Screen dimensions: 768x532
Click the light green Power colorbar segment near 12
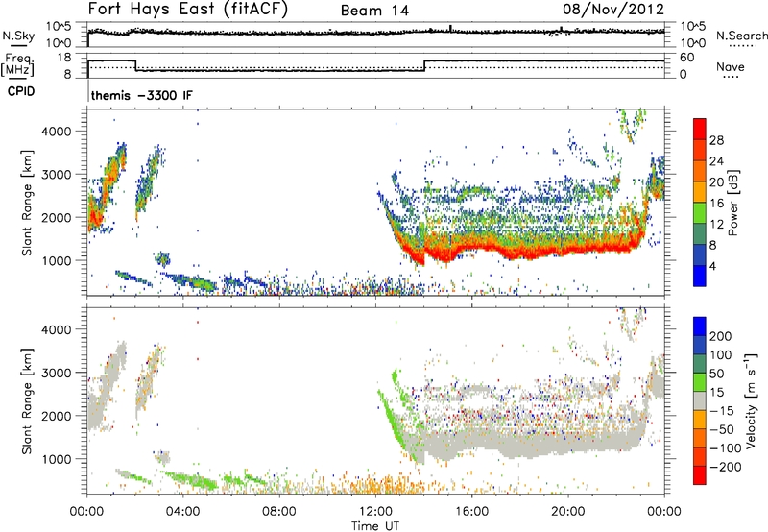click(x=700, y=212)
